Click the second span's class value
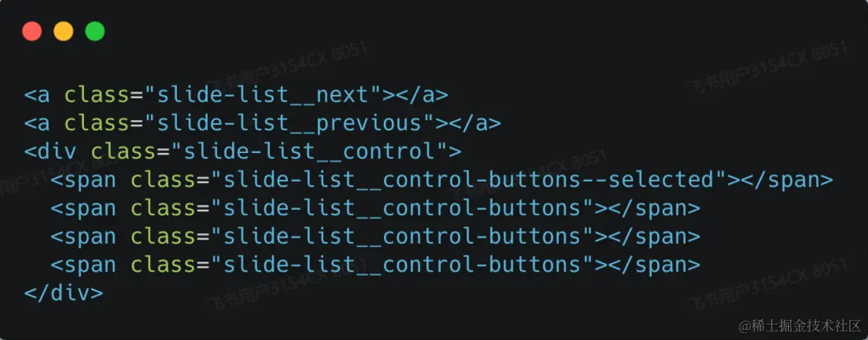Screen dimensions: 868x340 coord(402,208)
